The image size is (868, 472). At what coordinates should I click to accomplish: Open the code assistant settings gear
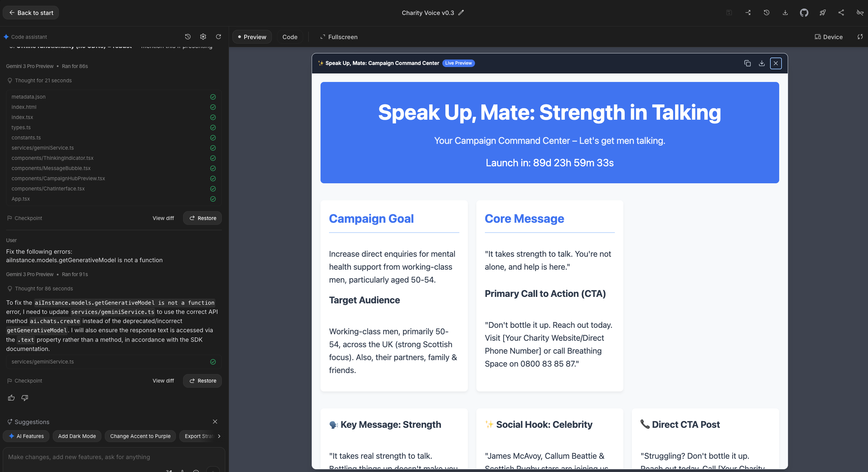click(x=203, y=37)
